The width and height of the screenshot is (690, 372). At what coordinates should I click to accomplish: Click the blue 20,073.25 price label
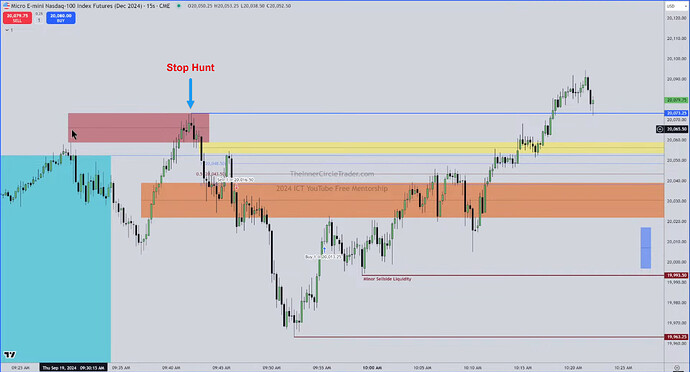point(676,113)
